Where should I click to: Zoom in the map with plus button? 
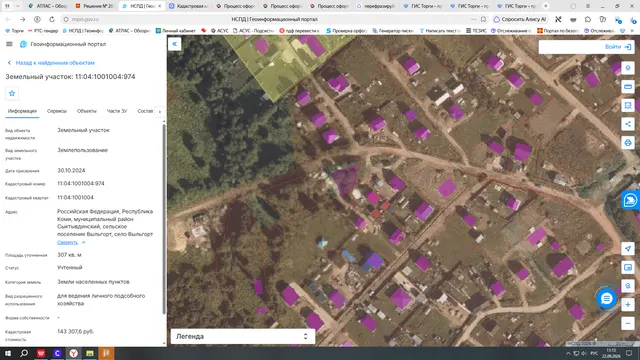point(628,305)
